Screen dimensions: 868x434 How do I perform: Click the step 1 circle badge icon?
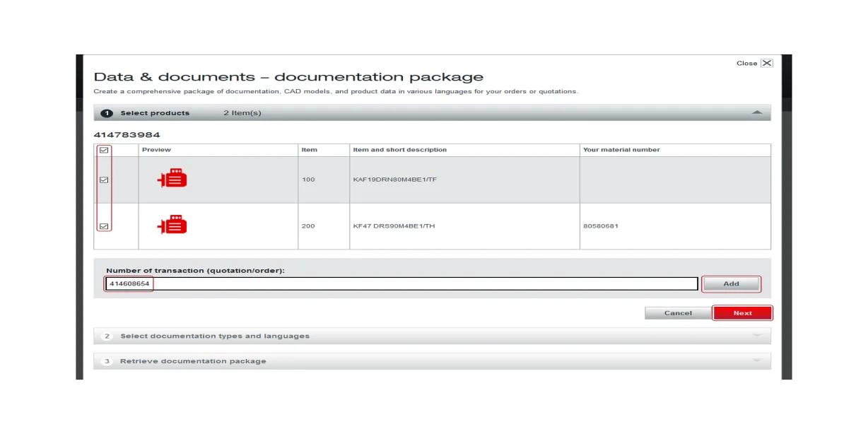107,112
